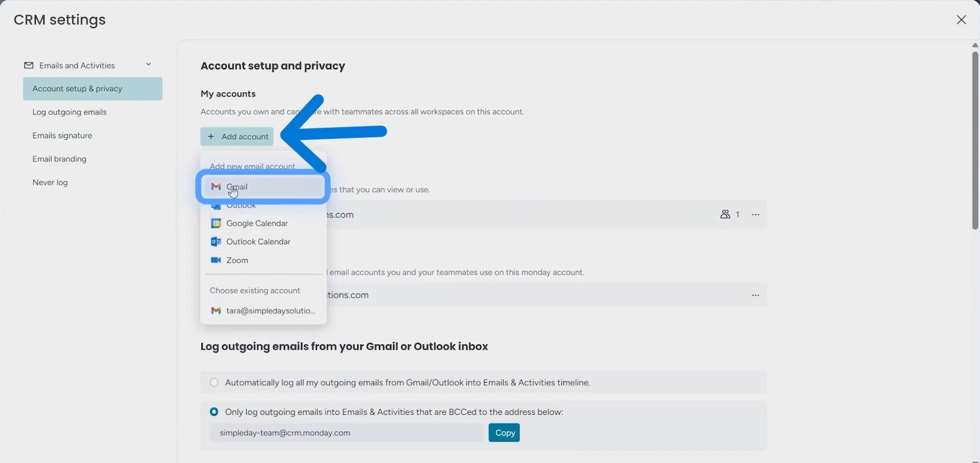
Task: Click the My accounts heading
Action: pos(228,94)
